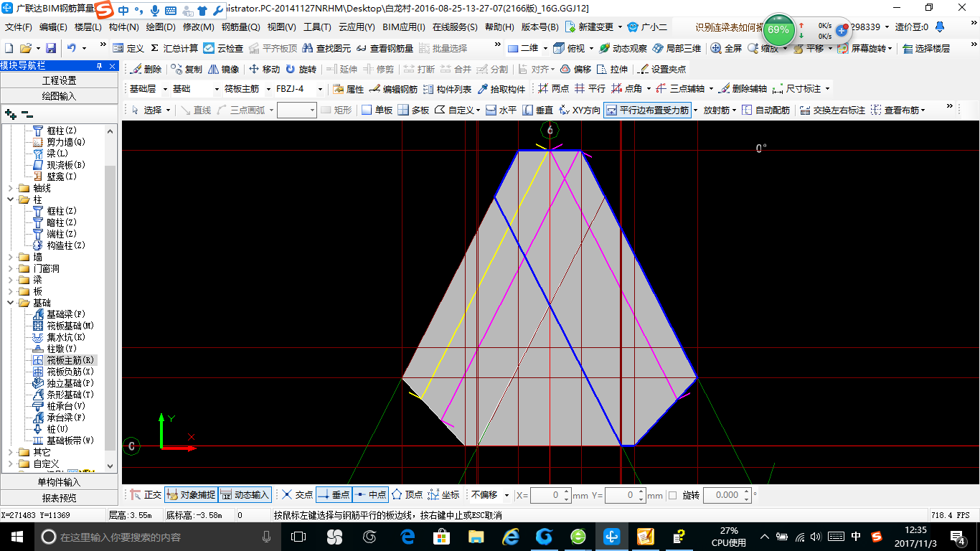The height and width of the screenshot is (551, 980).
Task: Toggle 顶点 vertex snap
Action: tap(407, 495)
